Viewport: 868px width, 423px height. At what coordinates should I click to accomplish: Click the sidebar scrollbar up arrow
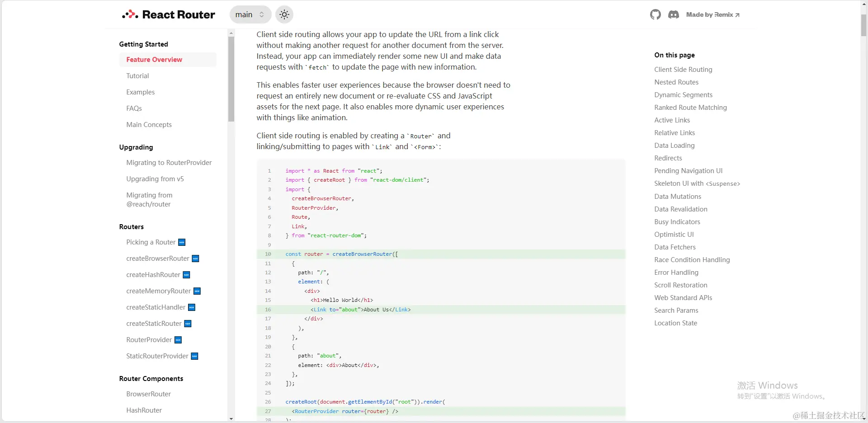point(231,33)
